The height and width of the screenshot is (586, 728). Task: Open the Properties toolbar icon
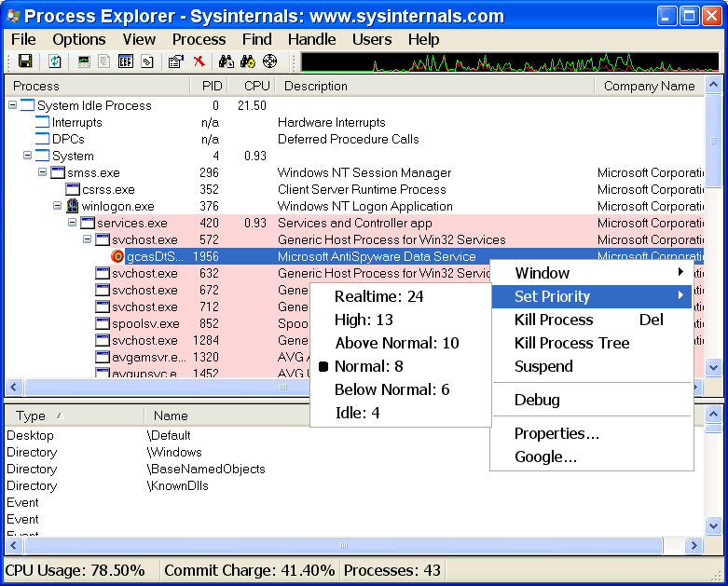coord(176,61)
